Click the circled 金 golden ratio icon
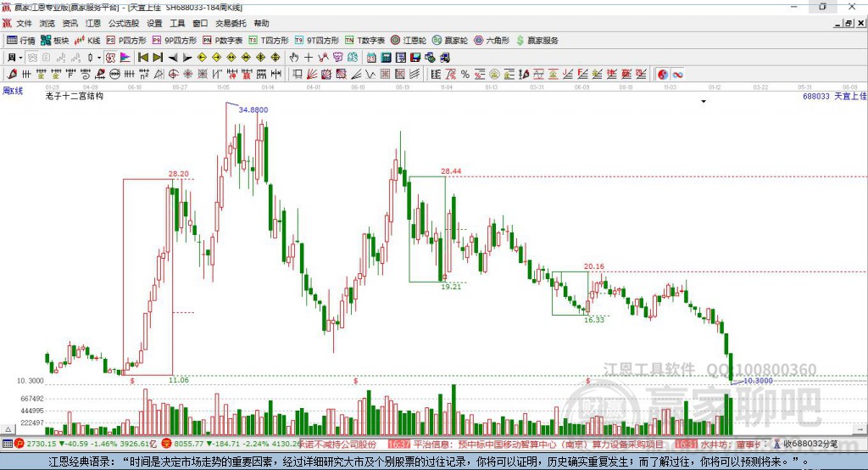The width and height of the screenshot is (868, 470). click(494, 75)
